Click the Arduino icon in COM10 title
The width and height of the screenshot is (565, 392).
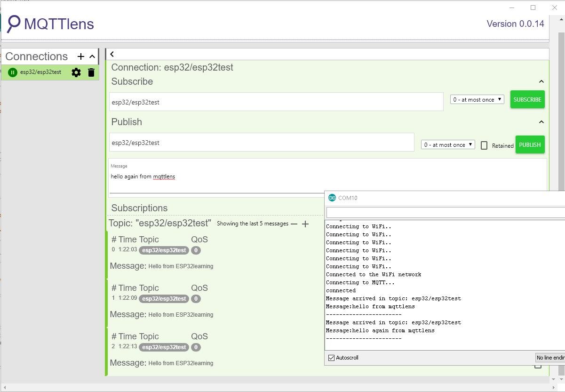[x=332, y=198]
